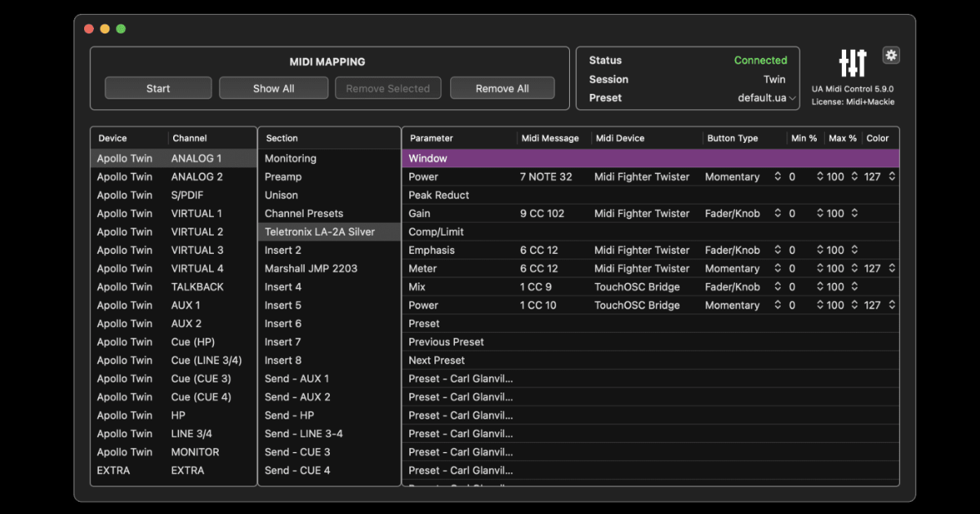Open Button Type dropdown for 1 CC 10 Power
This screenshot has height=514, width=980.
point(743,305)
